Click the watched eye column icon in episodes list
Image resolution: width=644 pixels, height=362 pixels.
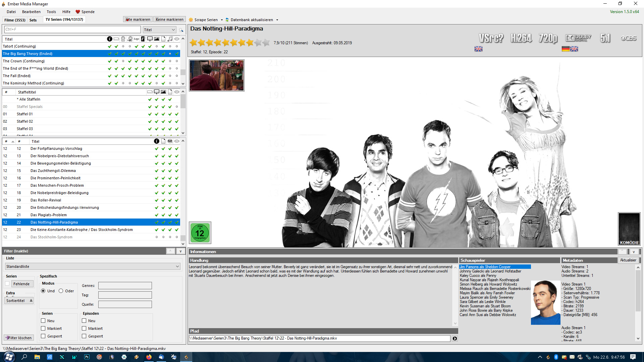click(177, 141)
